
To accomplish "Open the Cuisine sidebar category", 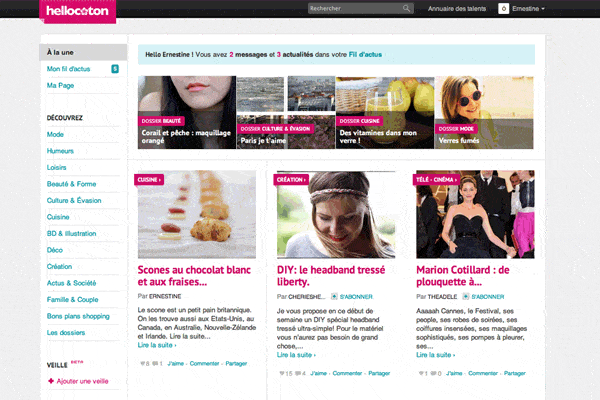I will [58, 217].
